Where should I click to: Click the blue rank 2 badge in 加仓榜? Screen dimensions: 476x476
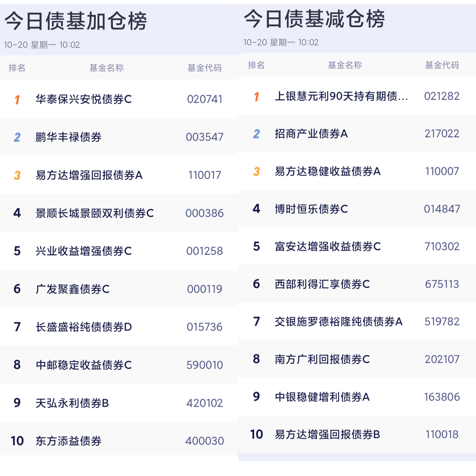(17, 137)
